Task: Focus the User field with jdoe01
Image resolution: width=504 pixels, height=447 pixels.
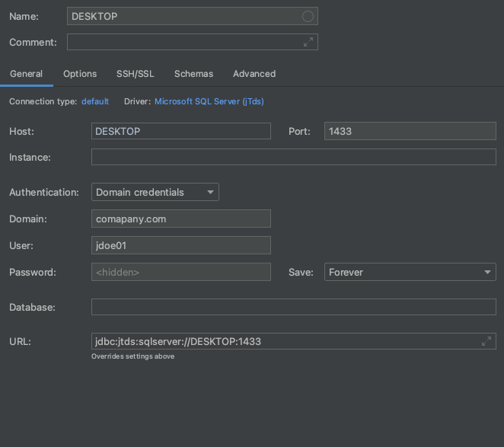Action: (x=181, y=245)
